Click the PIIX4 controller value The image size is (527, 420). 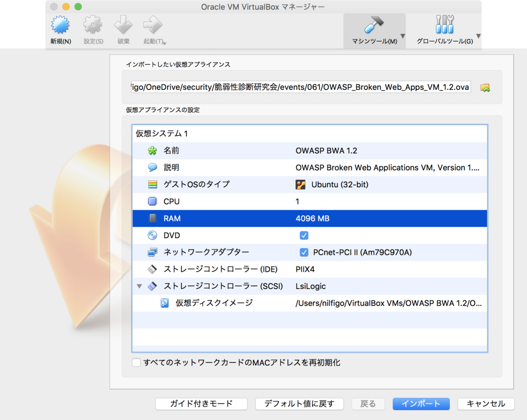coord(305,269)
